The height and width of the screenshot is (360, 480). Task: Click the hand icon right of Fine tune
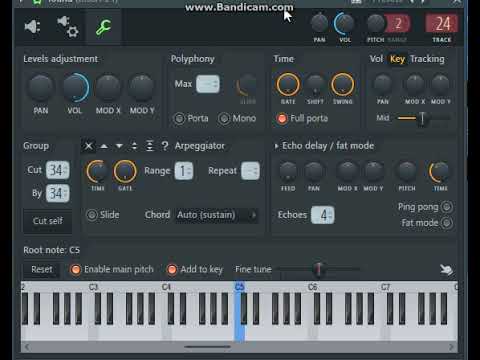pyautogui.click(x=446, y=269)
